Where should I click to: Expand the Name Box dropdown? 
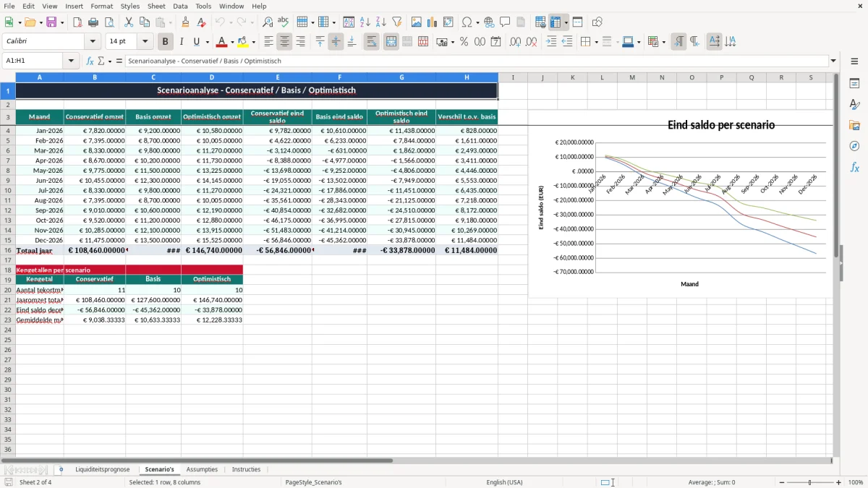[72, 61]
